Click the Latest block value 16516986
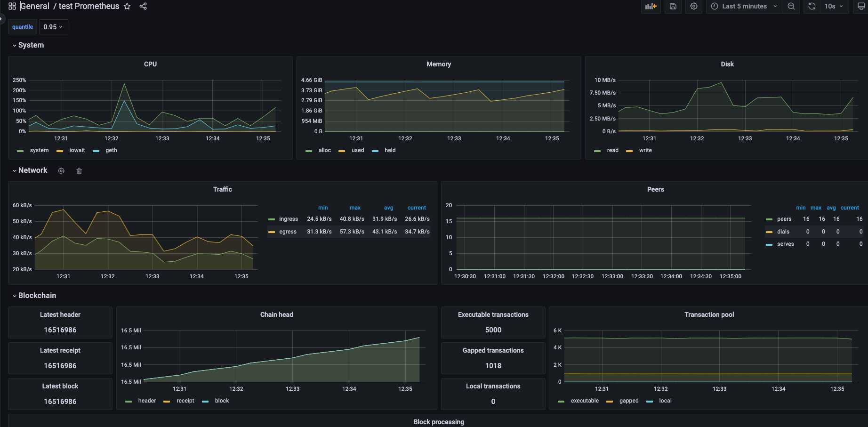Screen dimensions: 868x427 click(x=60, y=402)
